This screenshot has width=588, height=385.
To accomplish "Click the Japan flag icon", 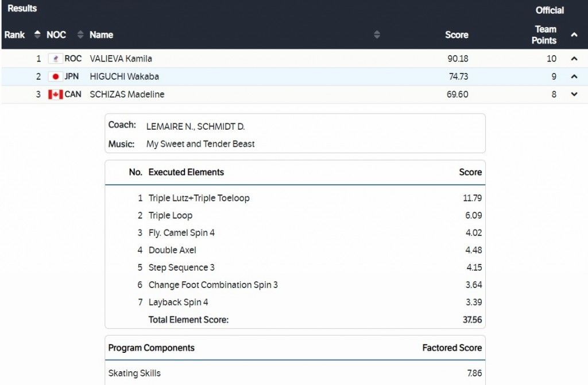I will [x=55, y=76].
